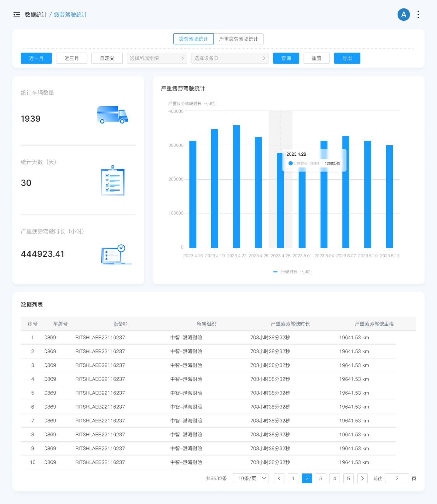Image resolution: width=437 pixels, height=504 pixels.
Task: Click the clipboard checklist days icon
Action: click(113, 180)
